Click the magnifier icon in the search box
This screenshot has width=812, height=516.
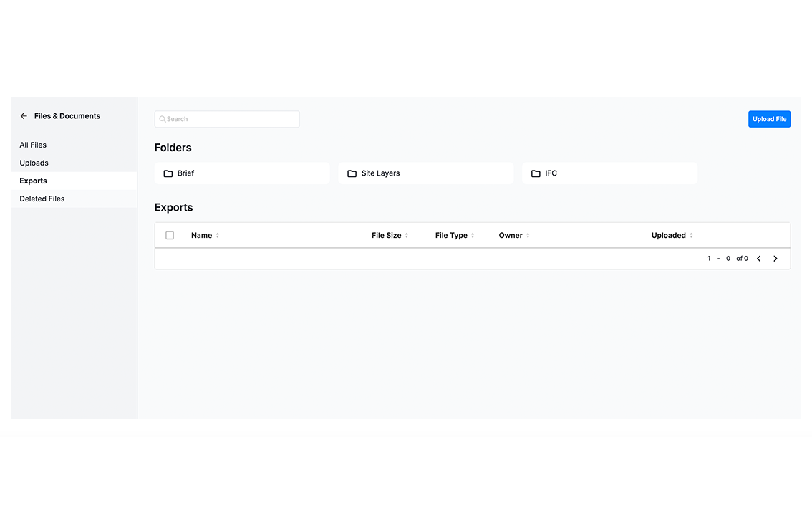tap(163, 119)
